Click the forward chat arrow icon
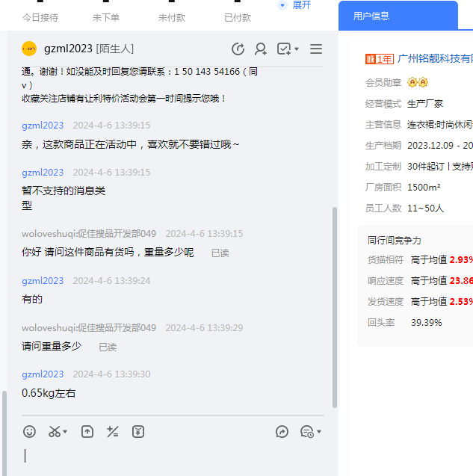The width and height of the screenshot is (473, 476). point(282,431)
